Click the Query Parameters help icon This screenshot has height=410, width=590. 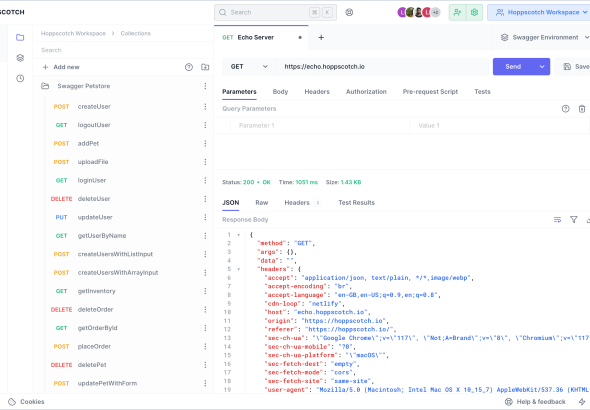(x=566, y=109)
